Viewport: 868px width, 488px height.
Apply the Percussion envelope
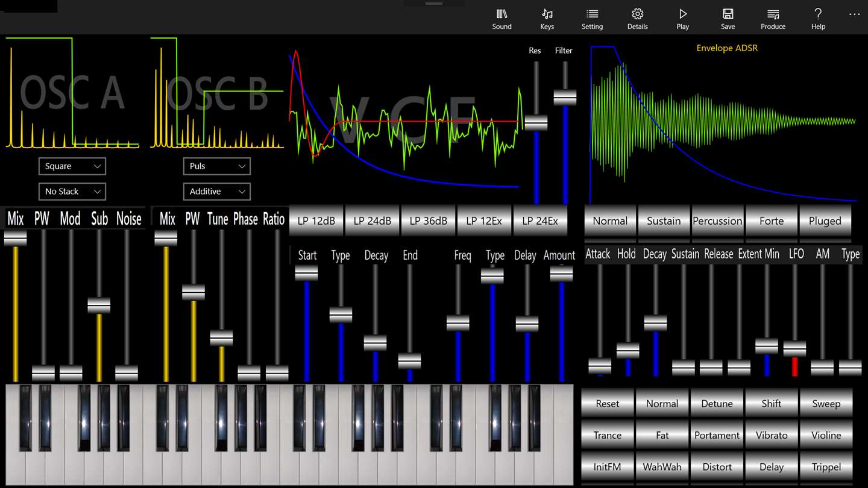coord(717,221)
